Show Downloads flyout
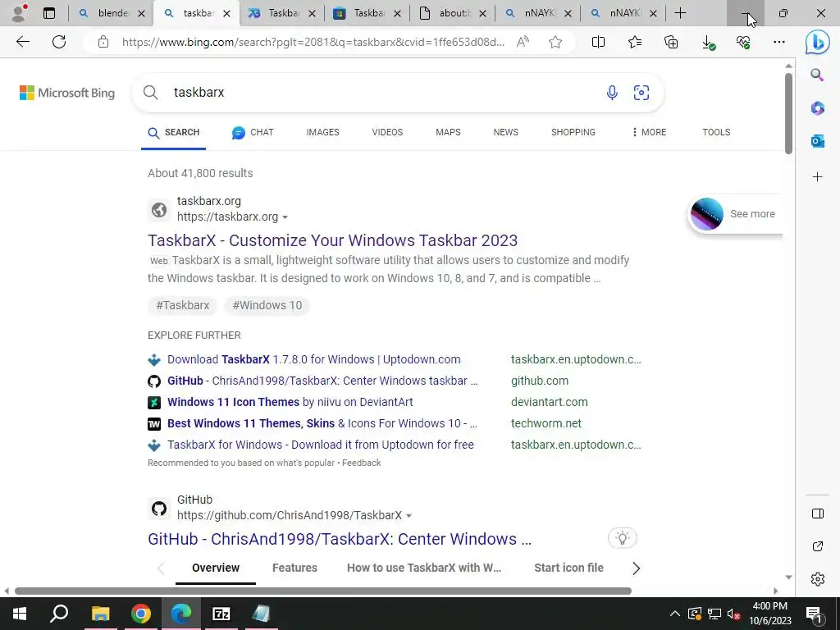The height and width of the screenshot is (630, 840). [x=708, y=43]
